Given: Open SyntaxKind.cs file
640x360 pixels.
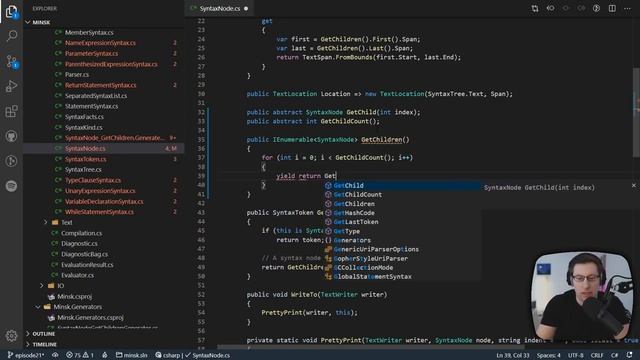Looking at the screenshot, I should [83, 127].
